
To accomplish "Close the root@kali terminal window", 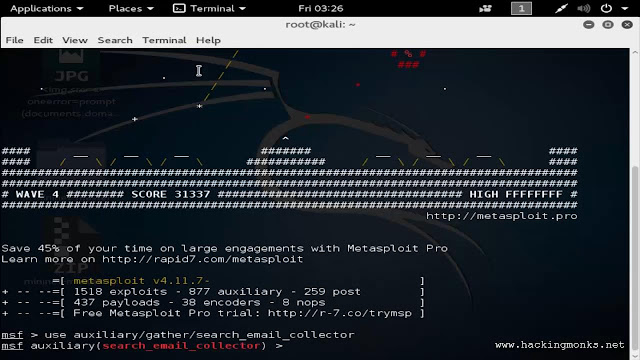I will point(627,25).
